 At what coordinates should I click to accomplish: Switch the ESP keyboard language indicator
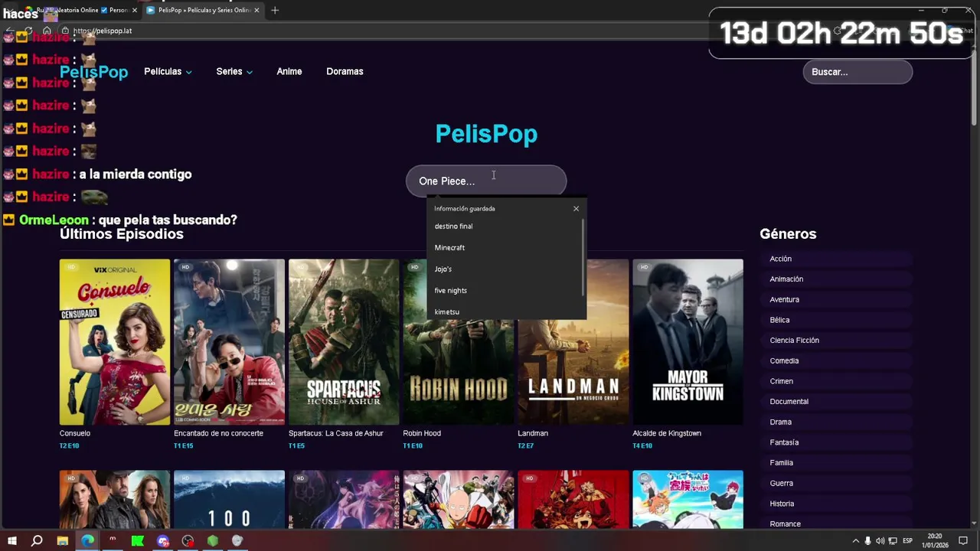click(x=907, y=541)
